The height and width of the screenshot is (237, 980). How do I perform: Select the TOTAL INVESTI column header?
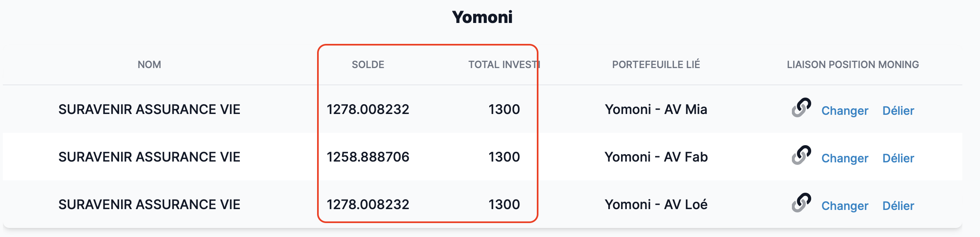coord(504,65)
